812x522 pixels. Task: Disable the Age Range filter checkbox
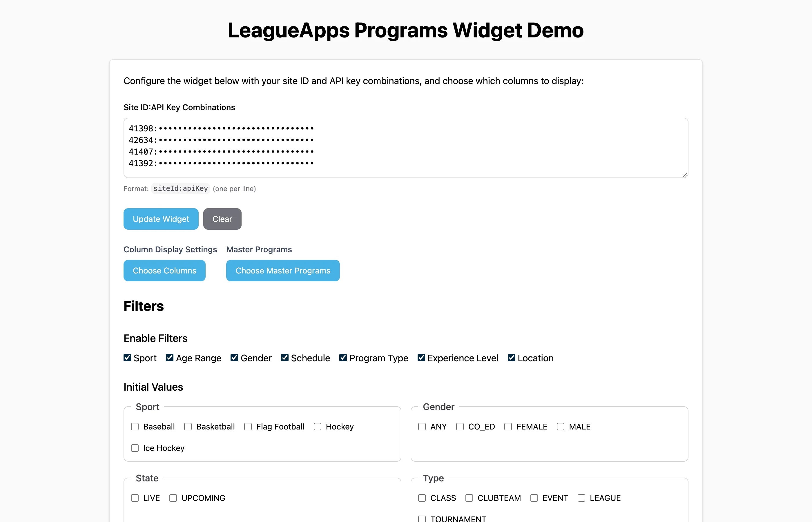point(169,358)
